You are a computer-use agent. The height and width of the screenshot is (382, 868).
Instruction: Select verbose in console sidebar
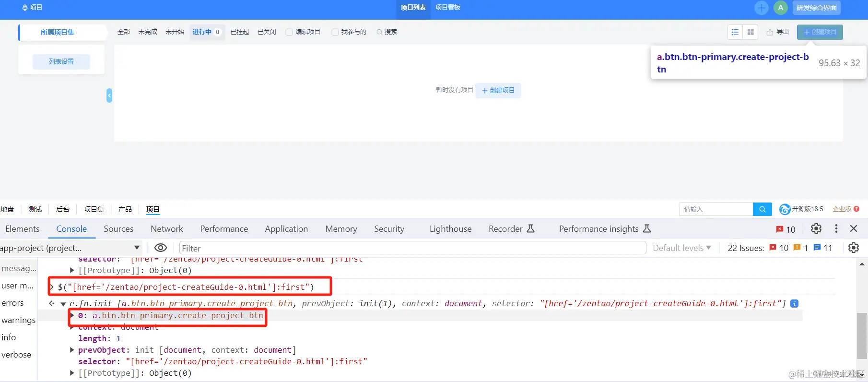coord(16,355)
